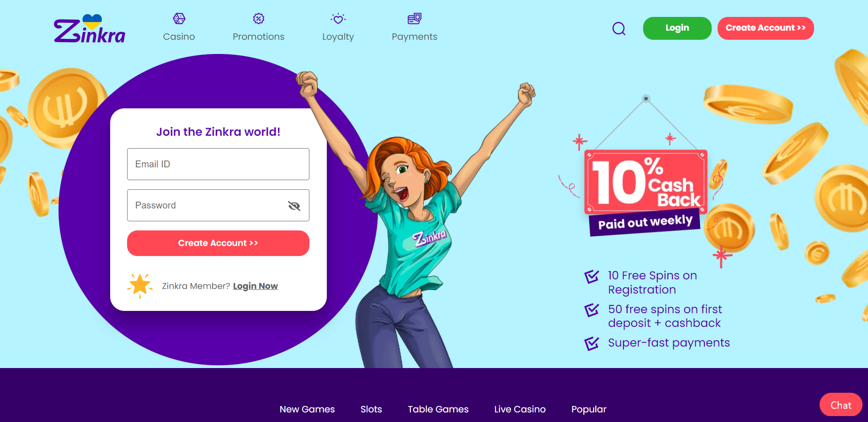
Task: Click the Loyalty heart icon
Action: pyautogui.click(x=338, y=19)
